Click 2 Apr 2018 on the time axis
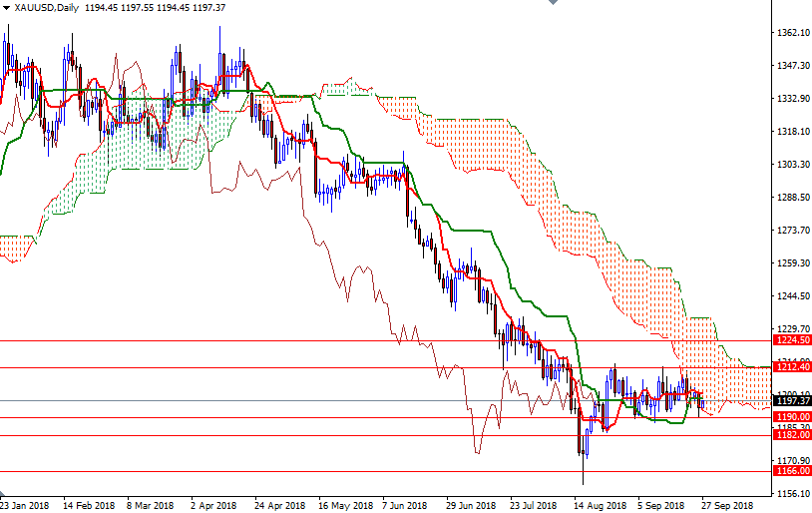Viewport: 812px width, 513px height. tap(212, 505)
